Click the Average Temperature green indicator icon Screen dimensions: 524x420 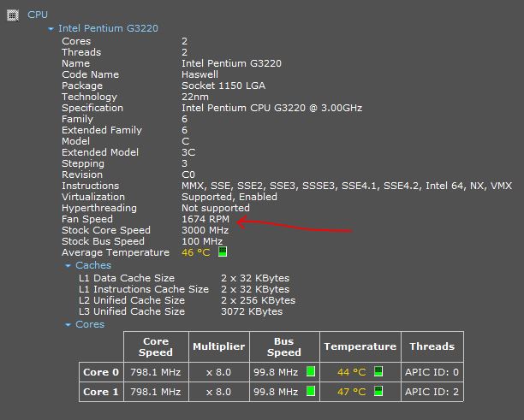[223, 251]
